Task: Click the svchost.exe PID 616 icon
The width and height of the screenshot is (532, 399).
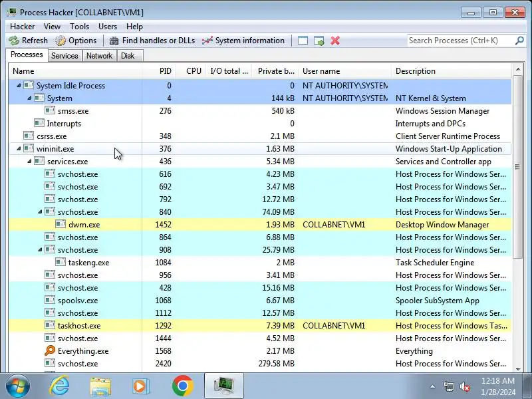Action: coord(50,174)
